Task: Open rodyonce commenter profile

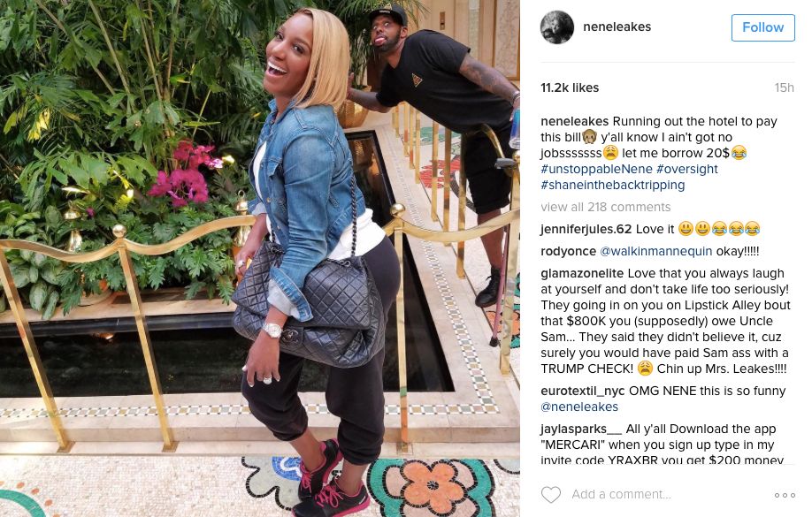Action: click(568, 252)
